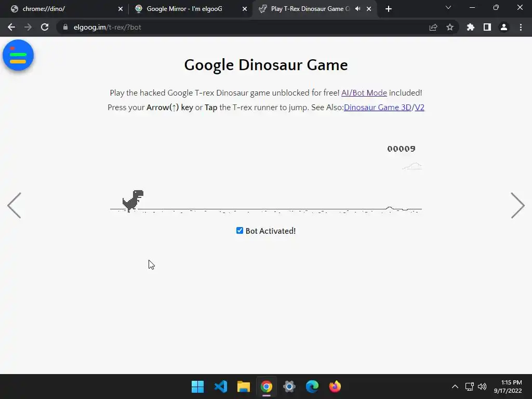Open the AI/Bot Mode link
The image size is (532, 399).
[x=364, y=92]
